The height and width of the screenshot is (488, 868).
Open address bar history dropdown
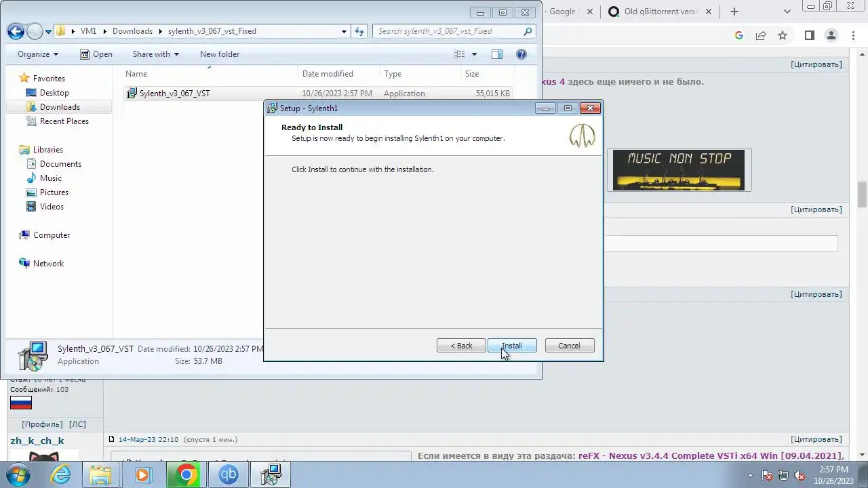344,31
